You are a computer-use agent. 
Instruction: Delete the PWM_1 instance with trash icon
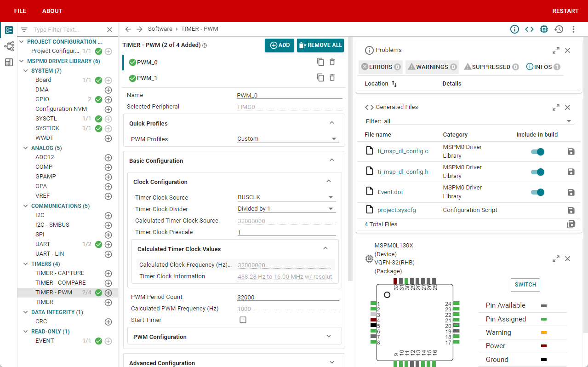[x=332, y=78]
